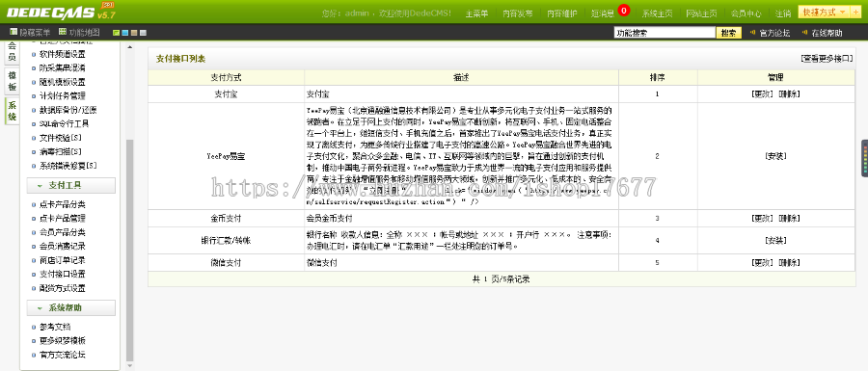Click the sidebar scrollbar down arrow
This screenshot has width=868, height=371.
(x=130, y=366)
